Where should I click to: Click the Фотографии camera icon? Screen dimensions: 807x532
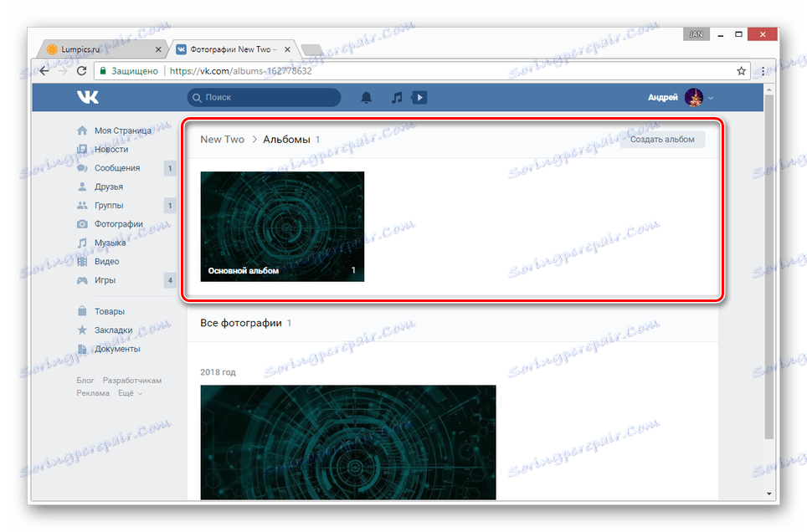[x=82, y=224]
